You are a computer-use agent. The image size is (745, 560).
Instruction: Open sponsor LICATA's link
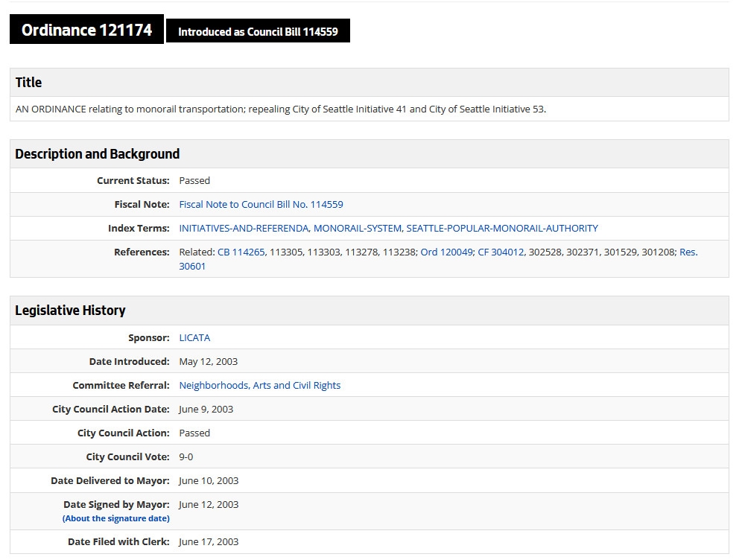[x=194, y=337]
